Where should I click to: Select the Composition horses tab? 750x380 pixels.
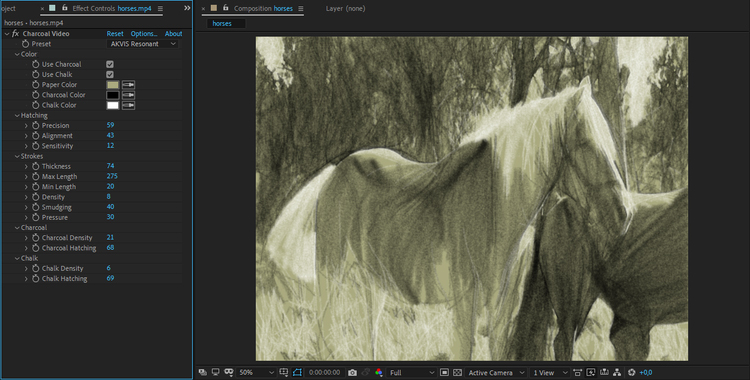(x=263, y=9)
